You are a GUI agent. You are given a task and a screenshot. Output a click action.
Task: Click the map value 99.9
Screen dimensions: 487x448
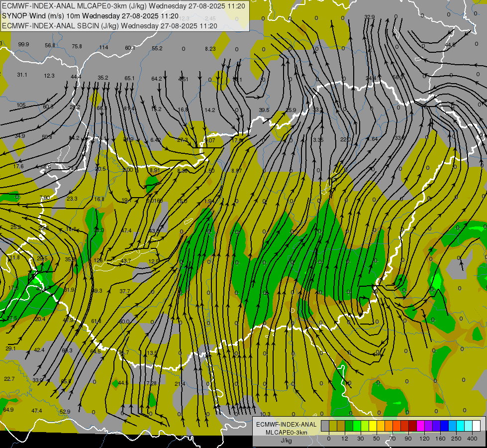[x=23, y=44]
